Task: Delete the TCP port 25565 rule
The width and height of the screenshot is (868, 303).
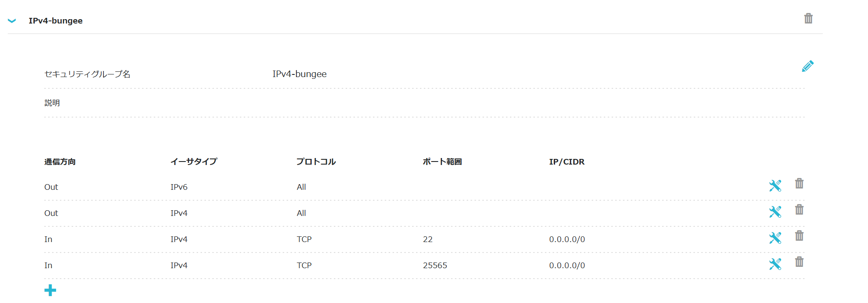Action: click(799, 262)
